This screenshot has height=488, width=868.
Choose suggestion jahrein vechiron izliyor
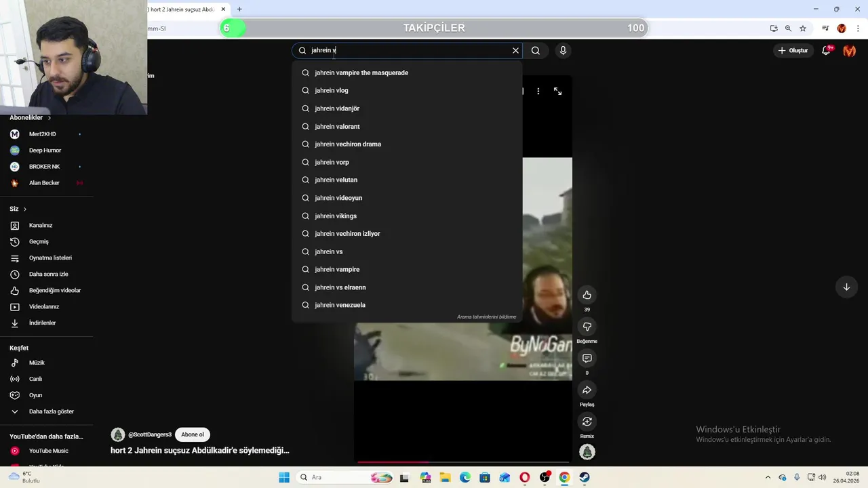[x=407, y=233]
